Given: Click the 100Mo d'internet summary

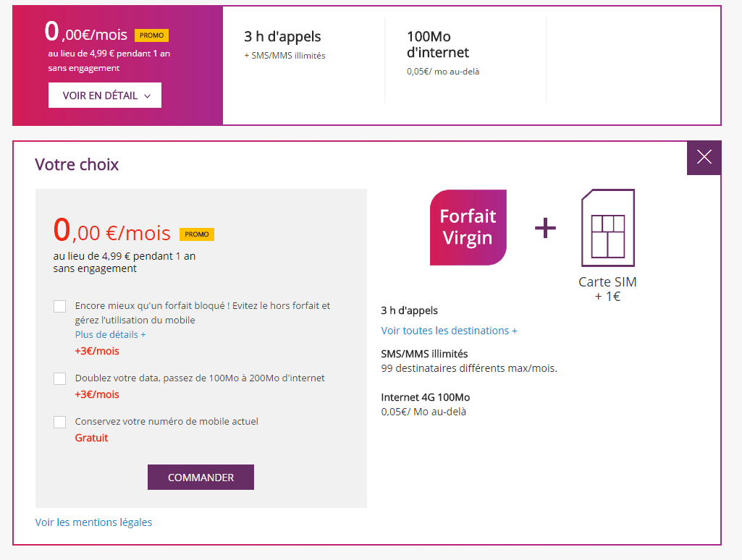Looking at the screenshot, I should (x=438, y=45).
